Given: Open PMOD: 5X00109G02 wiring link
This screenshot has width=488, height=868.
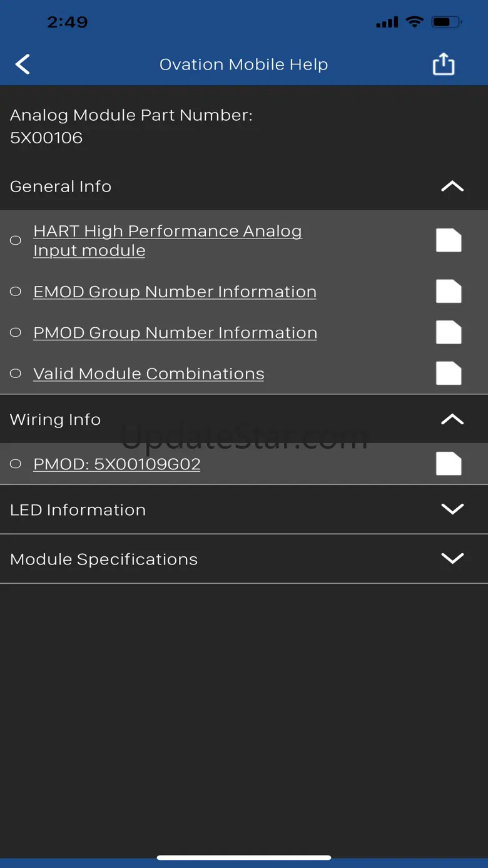Looking at the screenshot, I should pyautogui.click(x=117, y=464).
